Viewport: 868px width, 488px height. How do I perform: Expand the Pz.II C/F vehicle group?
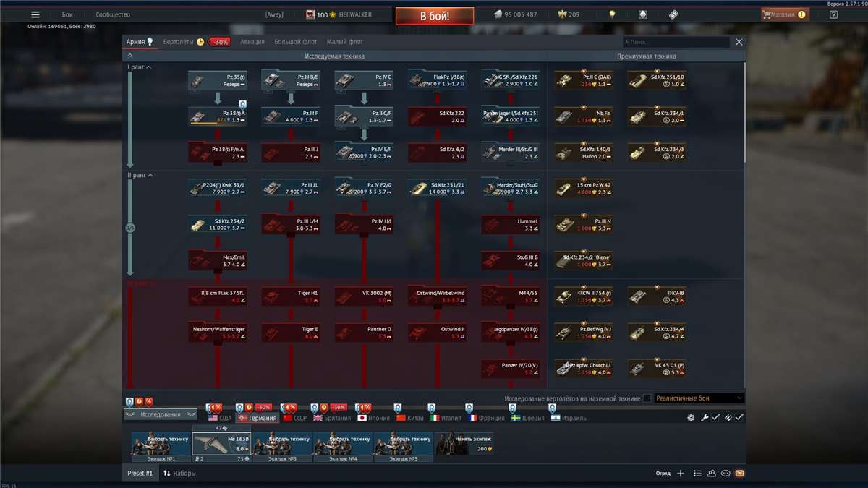(364, 116)
